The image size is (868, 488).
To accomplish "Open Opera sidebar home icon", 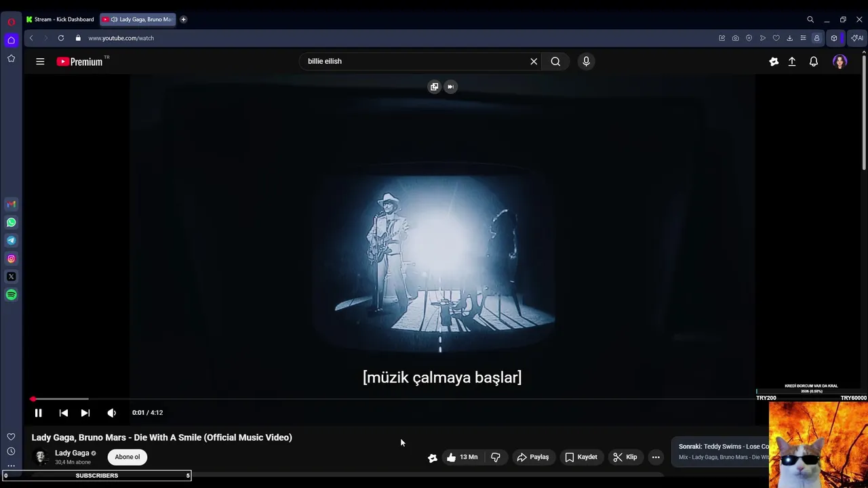I will click(x=11, y=41).
